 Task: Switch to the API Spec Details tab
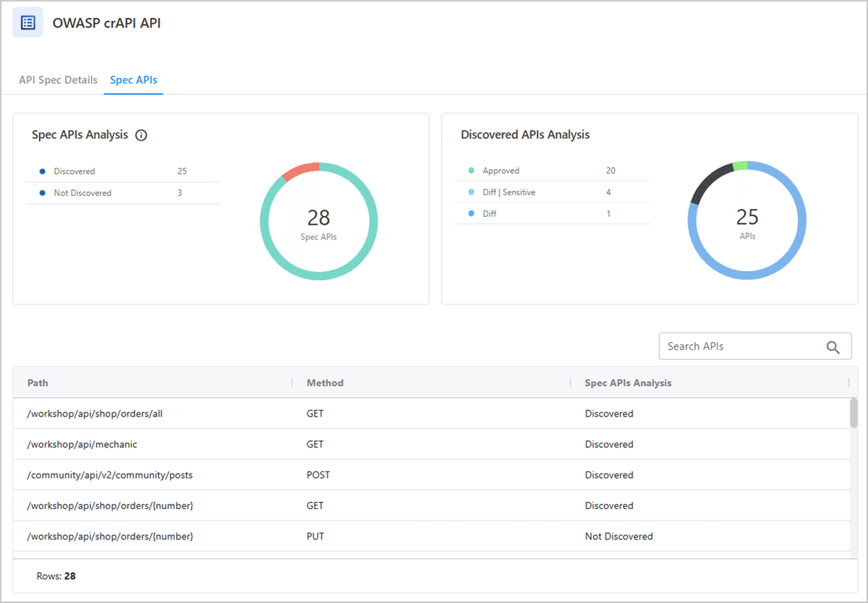(x=58, y=80)
